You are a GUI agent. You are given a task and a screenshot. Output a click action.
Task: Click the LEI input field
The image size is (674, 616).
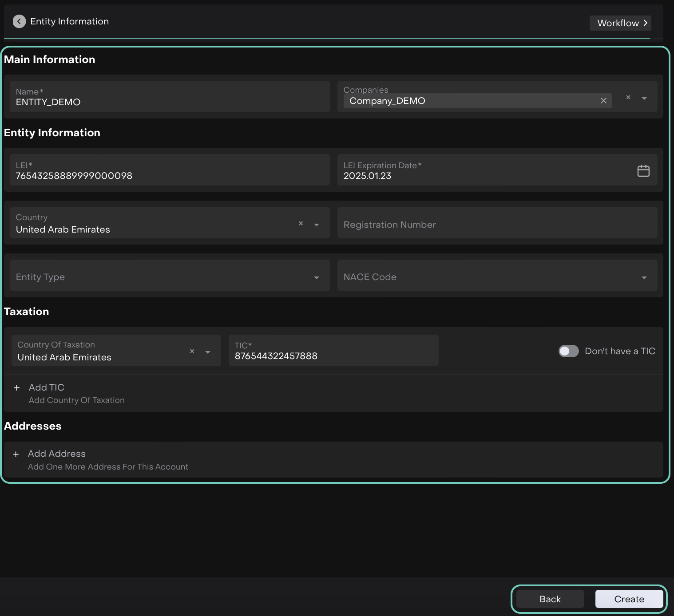coord(170,175)
